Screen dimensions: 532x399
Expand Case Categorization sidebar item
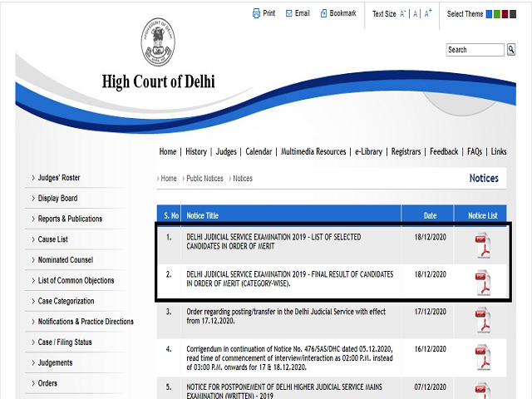click(x=66, y=301)
